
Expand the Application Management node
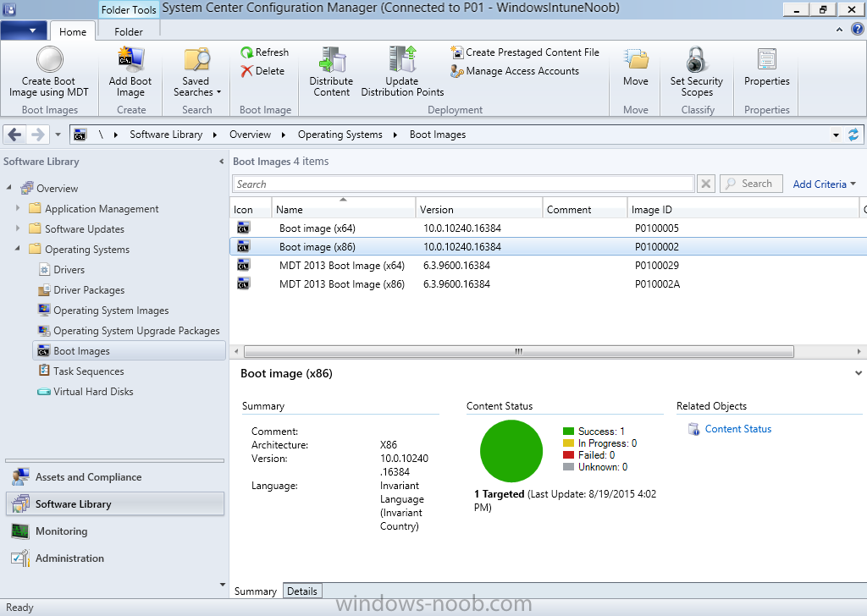(x=18, y=208)
